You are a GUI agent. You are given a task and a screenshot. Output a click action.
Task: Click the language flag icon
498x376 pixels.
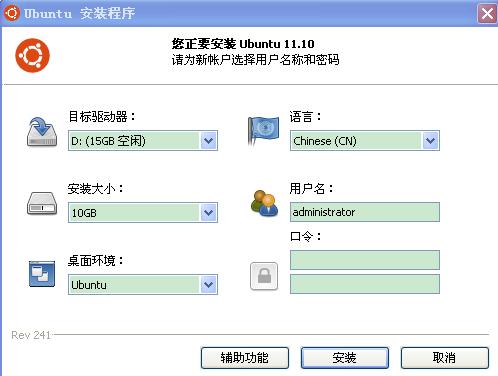click(x=263, y=131)
